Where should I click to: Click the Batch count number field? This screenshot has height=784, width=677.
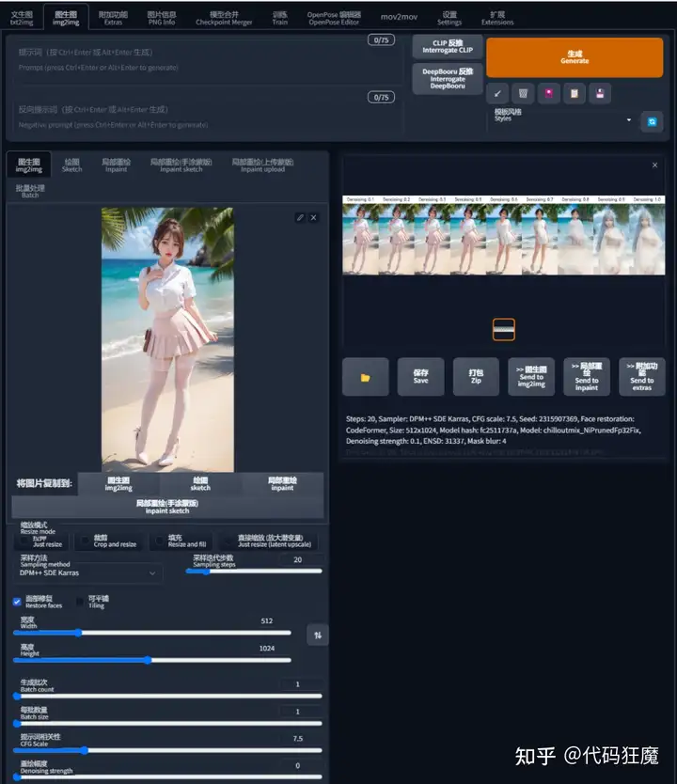298,684
